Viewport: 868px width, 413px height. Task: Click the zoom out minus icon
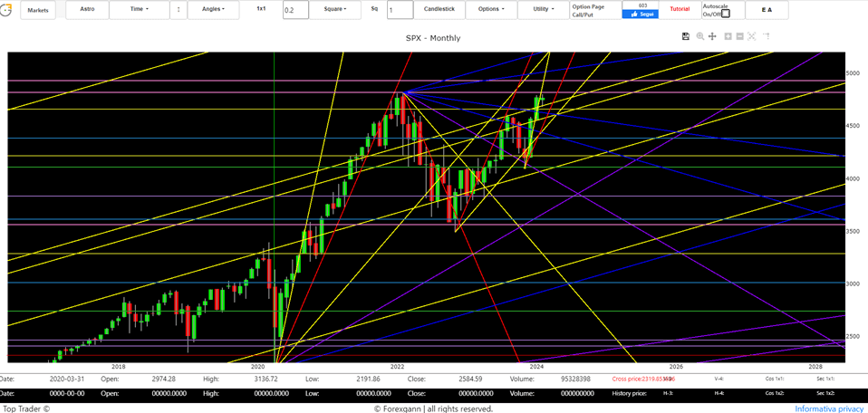click(740, 36)
